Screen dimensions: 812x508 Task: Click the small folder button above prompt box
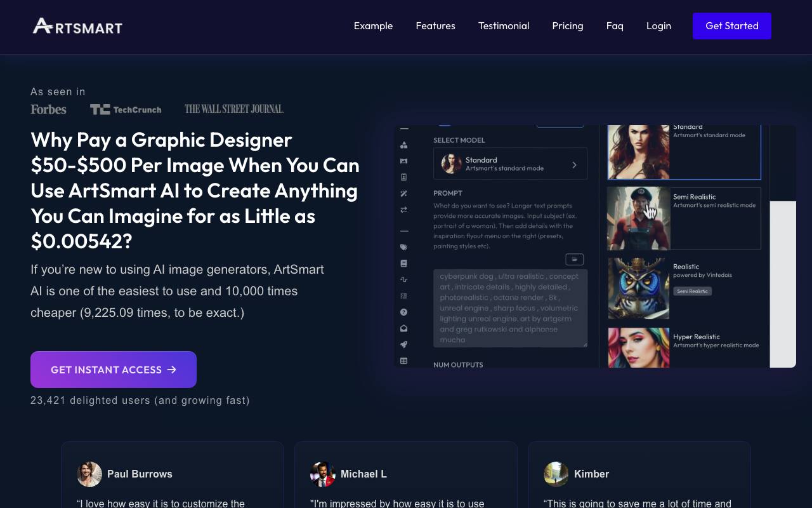point(574,259)
